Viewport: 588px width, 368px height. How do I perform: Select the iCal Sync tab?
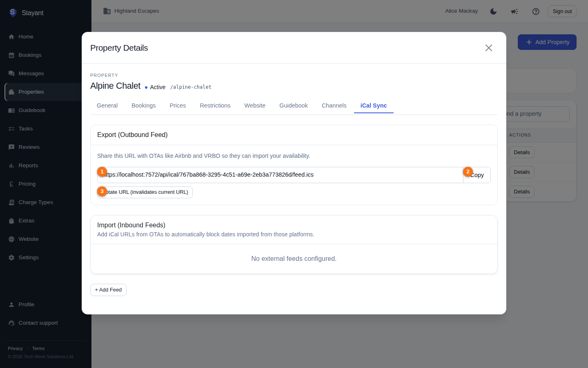(374, 105)
